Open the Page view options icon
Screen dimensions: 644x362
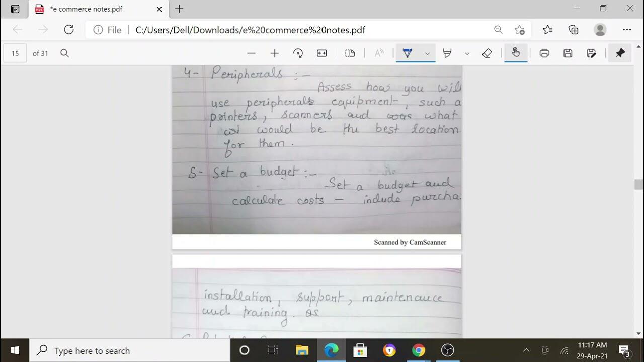tap(350, 53)
